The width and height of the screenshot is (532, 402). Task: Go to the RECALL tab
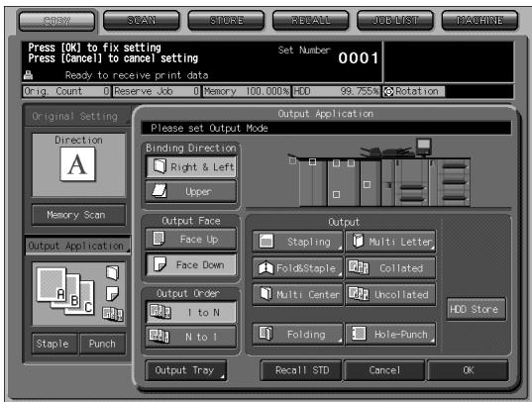pyautogui.click(x=310, y=21)
